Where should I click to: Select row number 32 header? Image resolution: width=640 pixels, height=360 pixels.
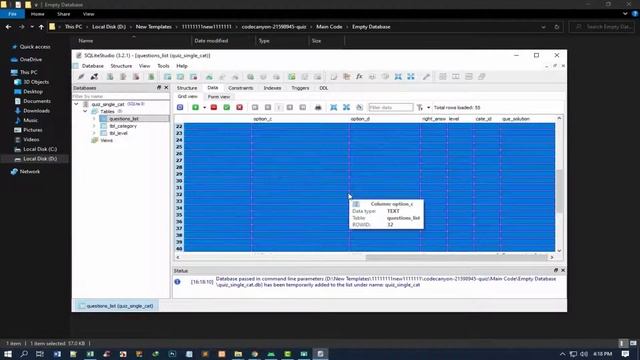pyautogui.click(x=179, y=195)
